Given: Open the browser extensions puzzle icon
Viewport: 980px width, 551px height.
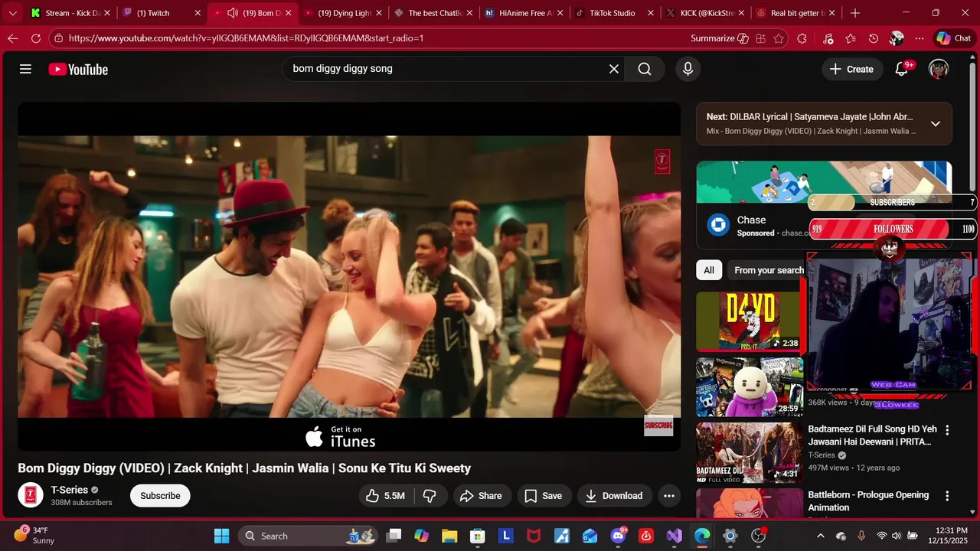Looking at the screenshot, I should tap(802, 38).
